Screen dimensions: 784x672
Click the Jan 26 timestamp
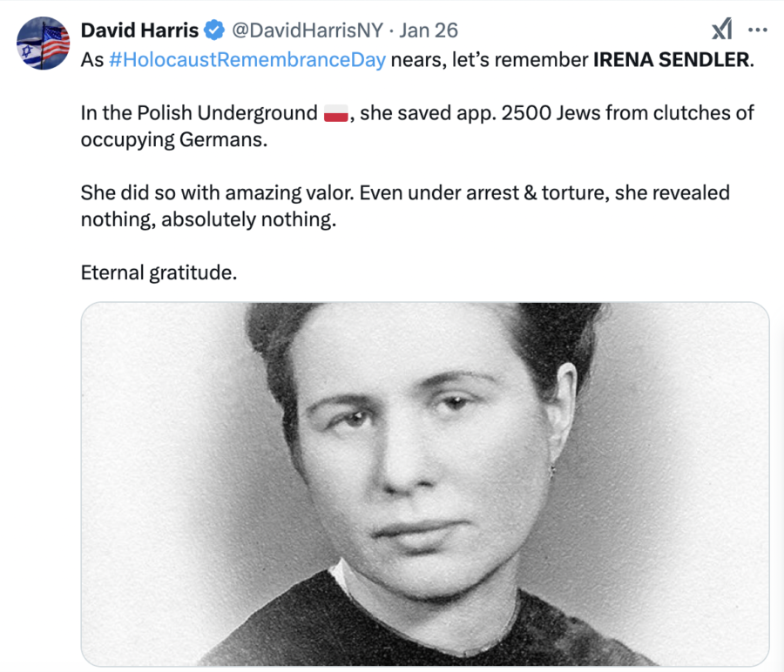pyautogui.click(x=428, y=29)
